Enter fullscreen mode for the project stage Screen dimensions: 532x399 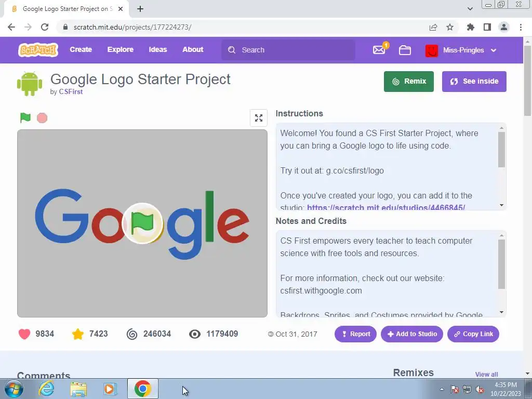[259, 118]
